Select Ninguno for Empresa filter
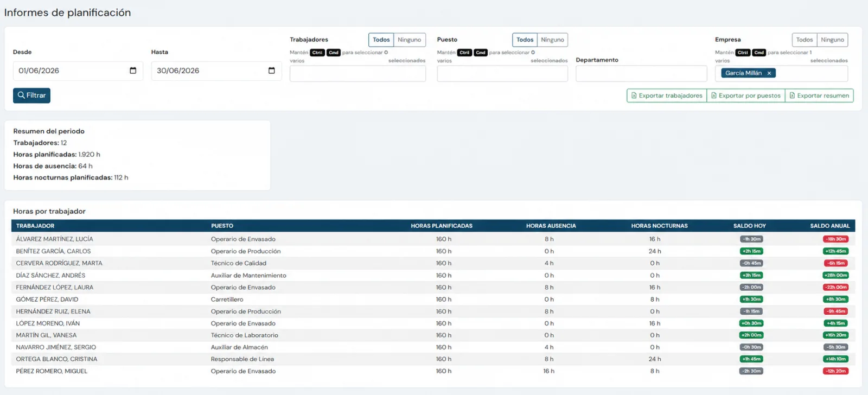The width and height of the screenshot is (868, 395). coord(833,40)
